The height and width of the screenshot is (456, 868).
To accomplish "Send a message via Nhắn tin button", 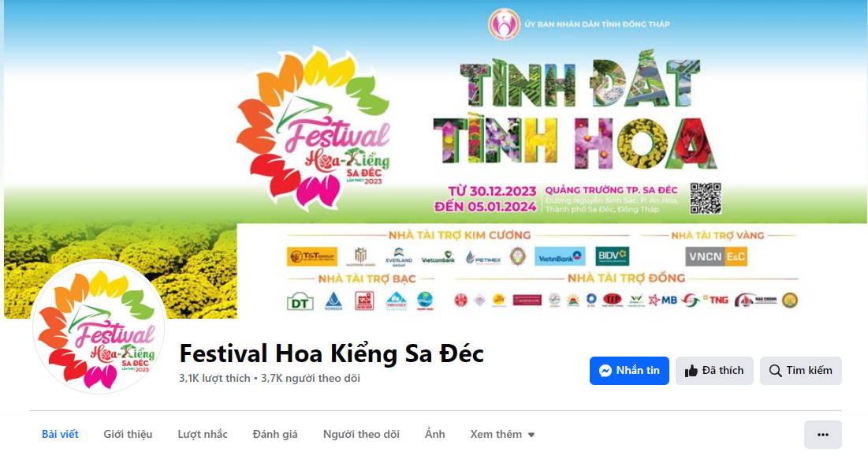I will [629, 371].
